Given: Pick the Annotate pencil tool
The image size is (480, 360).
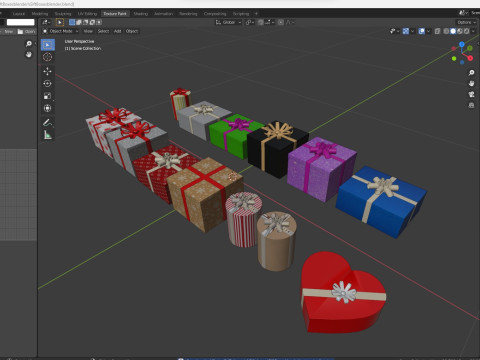Looking at the screenshot, I should (x=47, y=122).
